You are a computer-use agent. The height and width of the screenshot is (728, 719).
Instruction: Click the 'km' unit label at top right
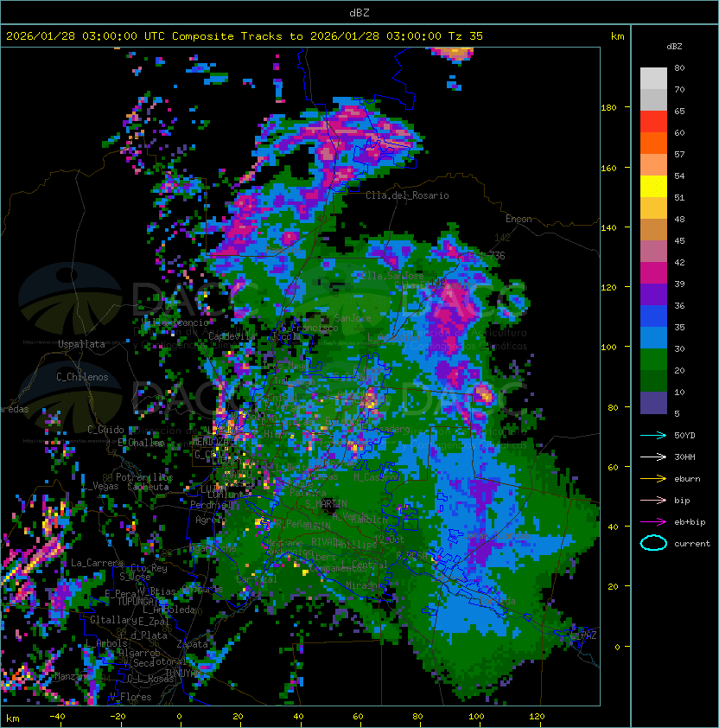[617, 36]
